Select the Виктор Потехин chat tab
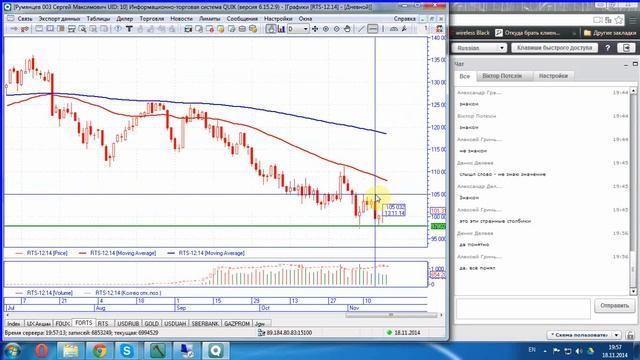 (504, 76)
